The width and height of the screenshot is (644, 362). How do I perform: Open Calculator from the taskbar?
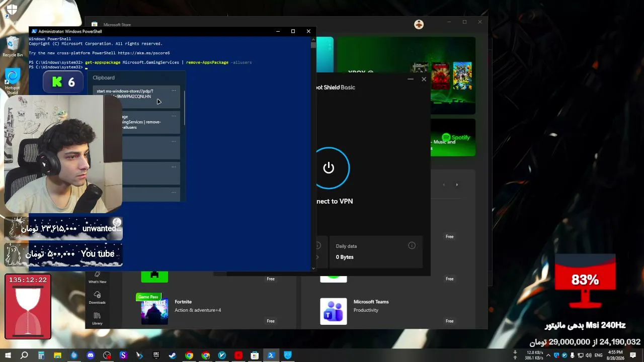[41, 355]
